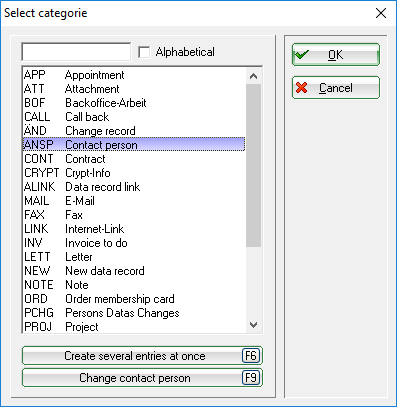Select the ORD Order membership card entry
The width and height of the screenshot is (397, 407).
click(134, 299)
